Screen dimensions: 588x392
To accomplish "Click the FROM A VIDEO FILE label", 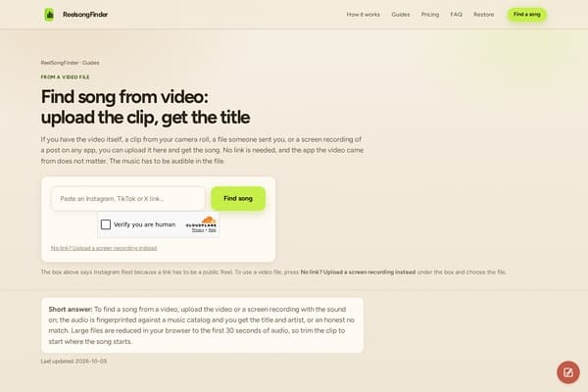I will pos(66,76).
